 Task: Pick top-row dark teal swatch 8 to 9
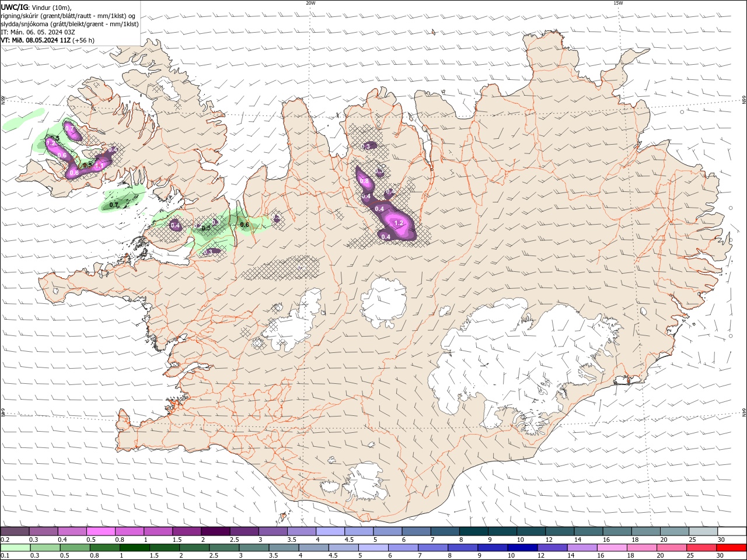[474, 531]
